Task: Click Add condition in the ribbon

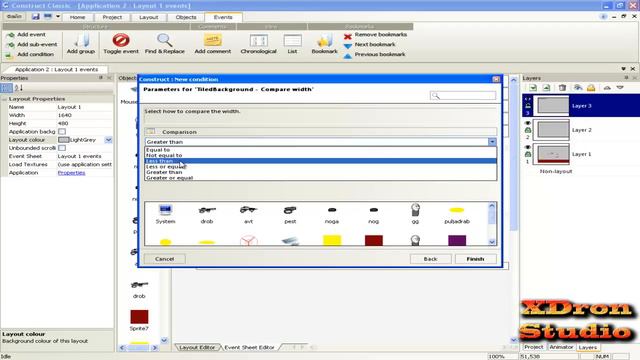Action: pyautogui.click(x=35, y=54)
